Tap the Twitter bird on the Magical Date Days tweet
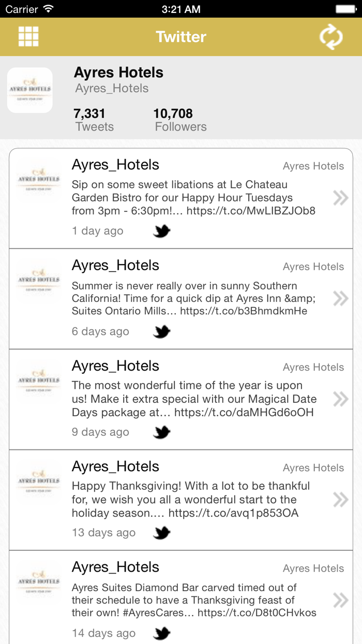The image size is (362, 644). tap(161, 432)
